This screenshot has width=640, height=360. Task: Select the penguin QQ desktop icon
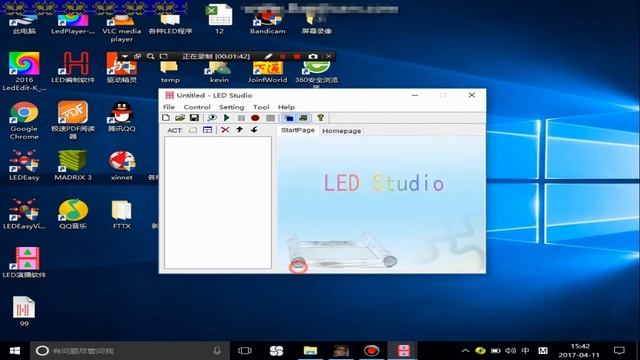(122, 116)
